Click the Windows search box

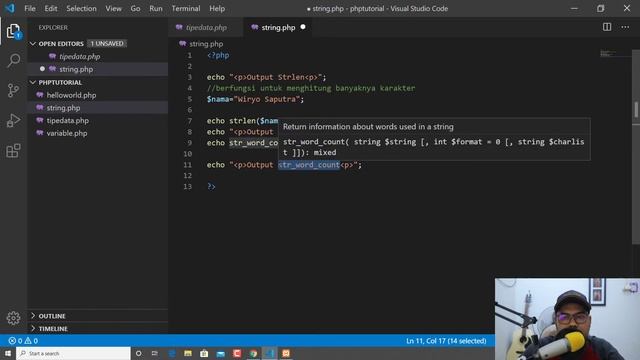73,353
